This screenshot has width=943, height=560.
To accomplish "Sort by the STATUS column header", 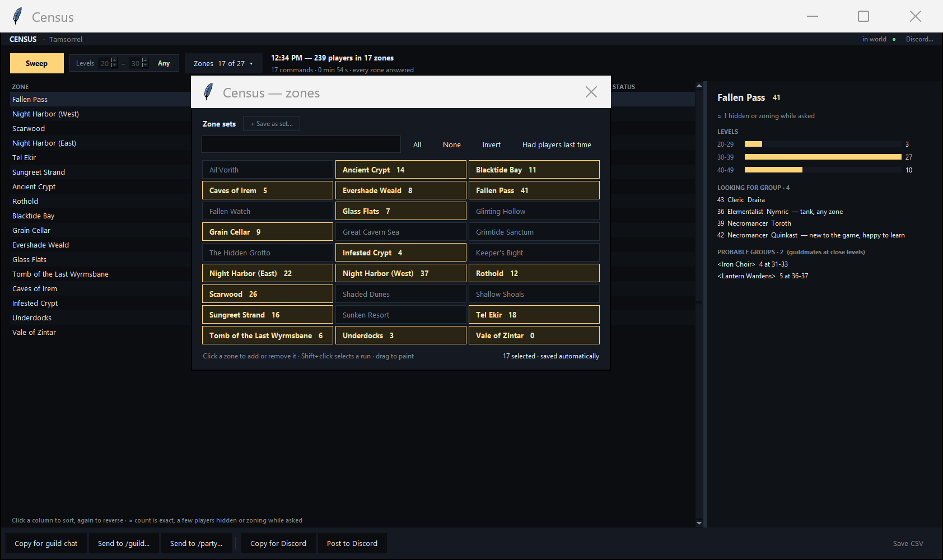I will click(624, 87).
